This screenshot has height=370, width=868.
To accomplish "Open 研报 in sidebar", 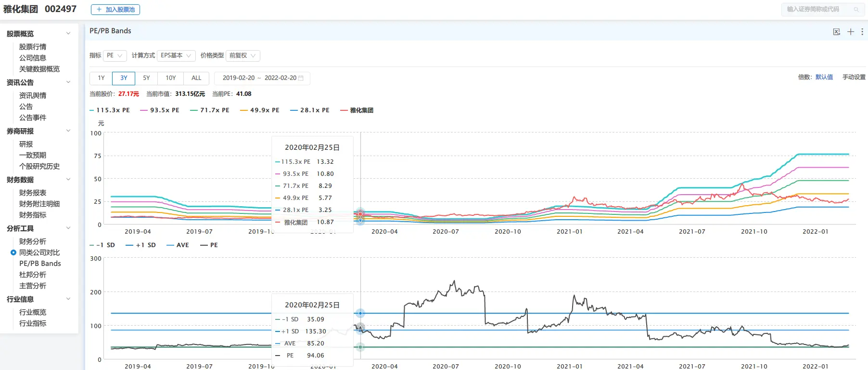I will click(26, 144).
